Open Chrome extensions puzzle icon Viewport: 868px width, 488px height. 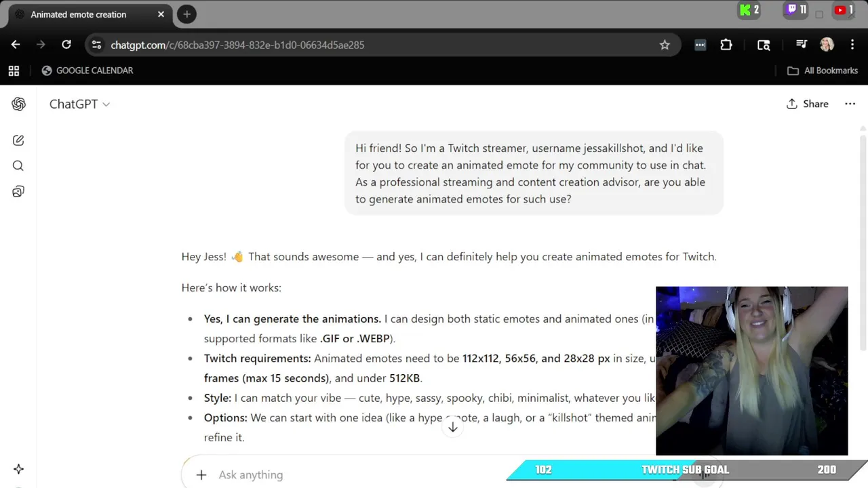(726, 45)
